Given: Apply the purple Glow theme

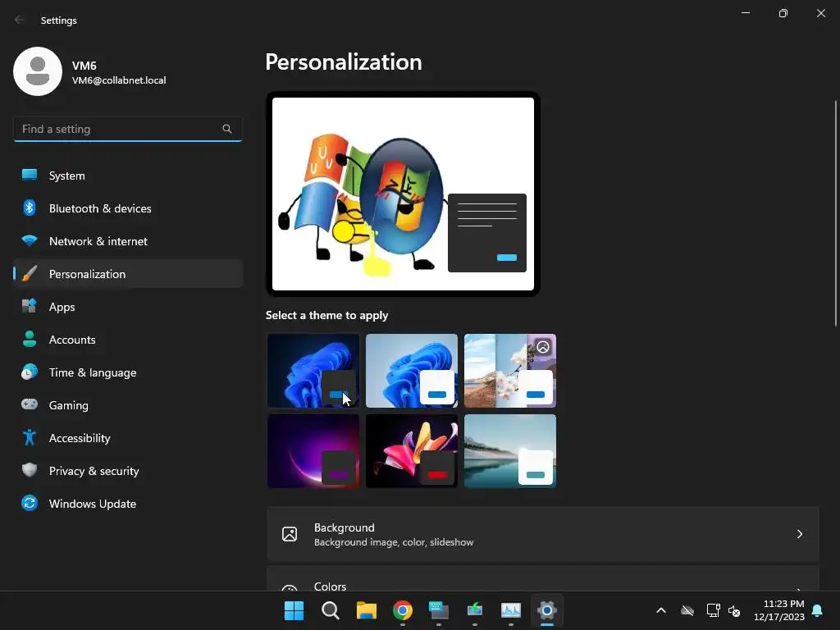Looking at the screenshot, I should click(313, 451).
